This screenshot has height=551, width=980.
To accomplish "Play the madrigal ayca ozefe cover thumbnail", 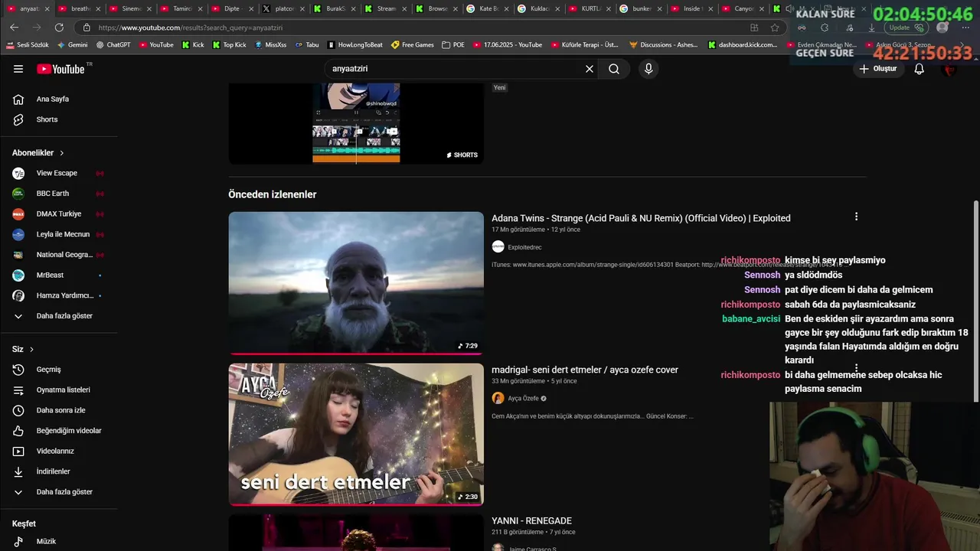I will click(356, 435).
